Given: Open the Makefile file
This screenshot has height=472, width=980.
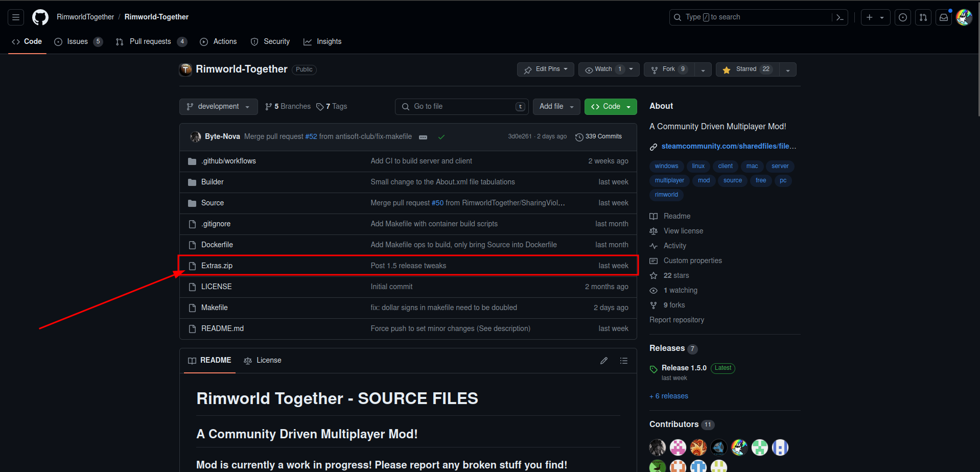Looking at the screenshot, I should pyautogui.click(x=215, y=308).
